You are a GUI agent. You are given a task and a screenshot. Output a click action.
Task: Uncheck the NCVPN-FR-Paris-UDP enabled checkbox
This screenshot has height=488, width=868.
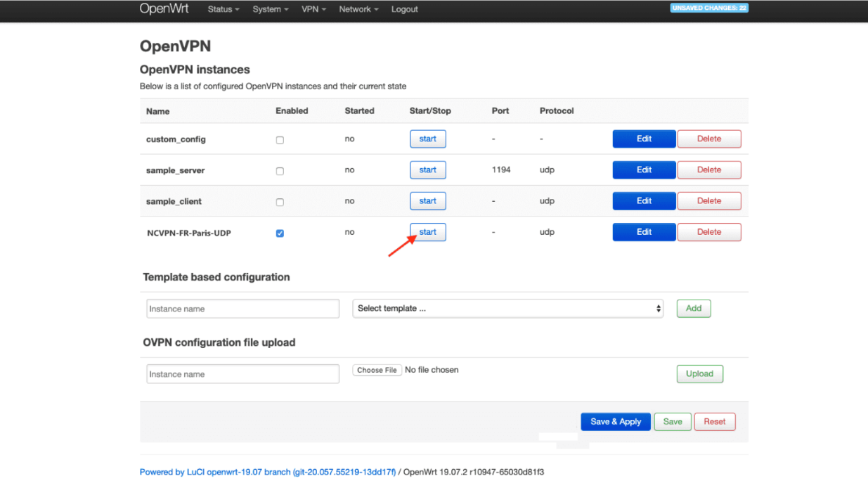(x=280, y=233)
